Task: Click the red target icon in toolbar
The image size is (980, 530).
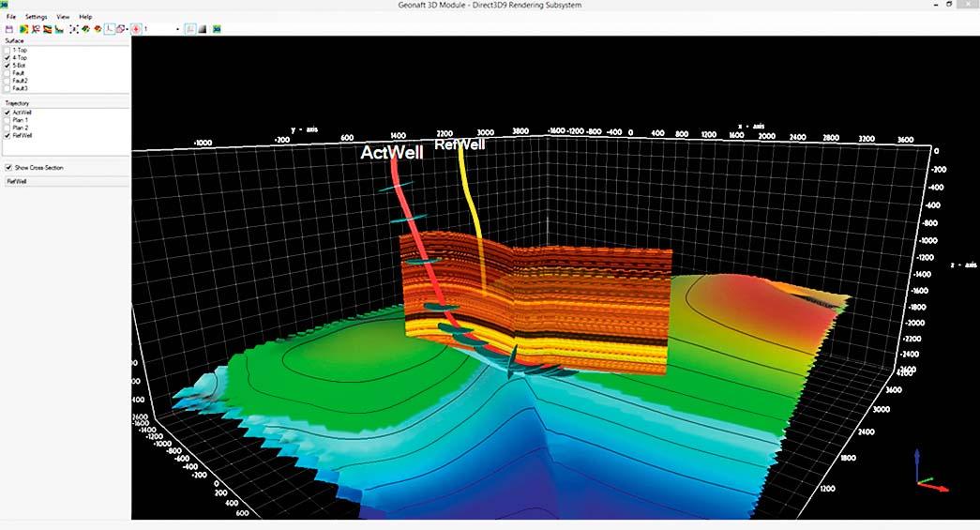Action: click(136, 29)
